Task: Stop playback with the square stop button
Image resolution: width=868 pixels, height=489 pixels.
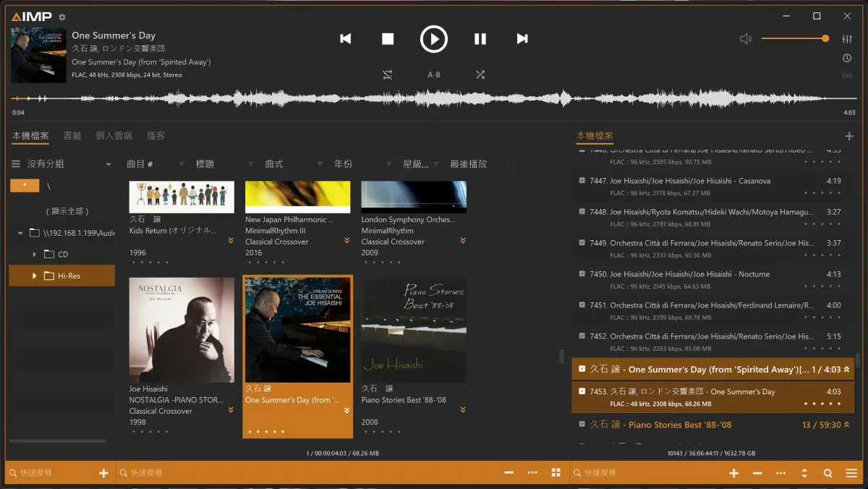Action: [x=388, y=39]
